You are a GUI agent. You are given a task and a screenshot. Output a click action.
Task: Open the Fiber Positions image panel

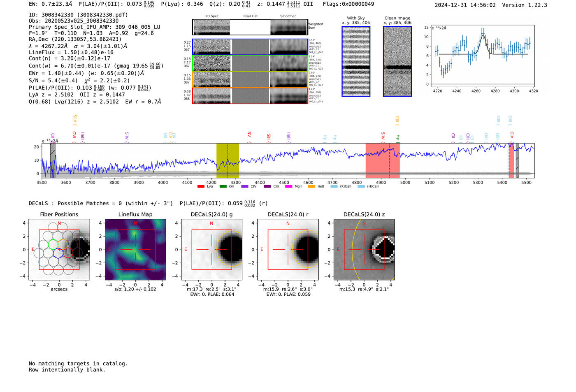pyautogui.click(x=59, y=250)
